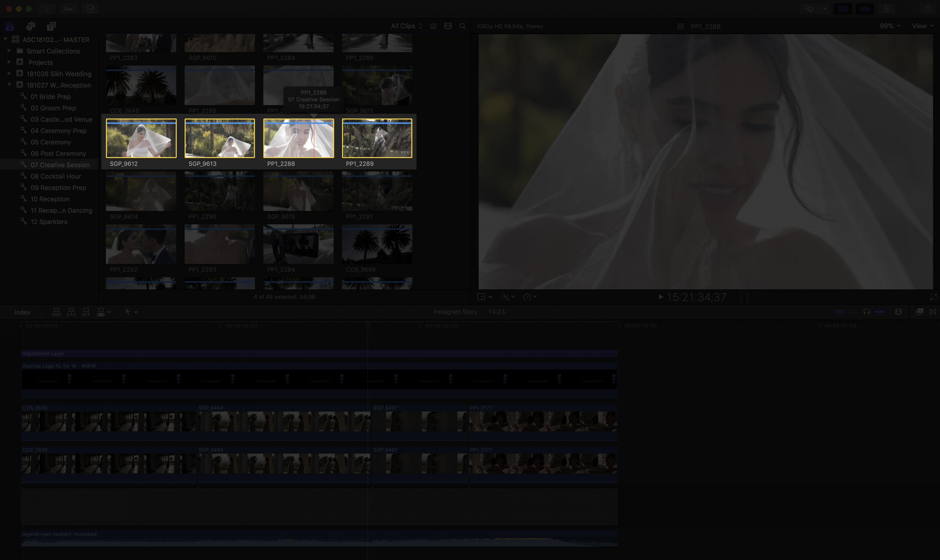Open Background Tasks checkmark icon

[91, 9]
